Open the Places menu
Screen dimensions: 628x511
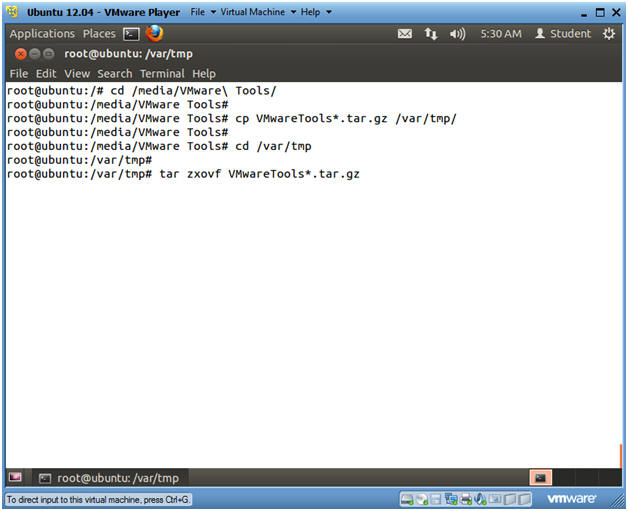coord(99,34)
